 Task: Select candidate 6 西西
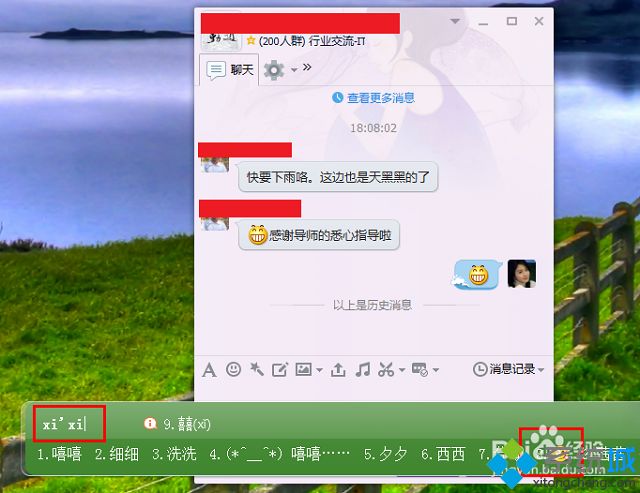443,454
